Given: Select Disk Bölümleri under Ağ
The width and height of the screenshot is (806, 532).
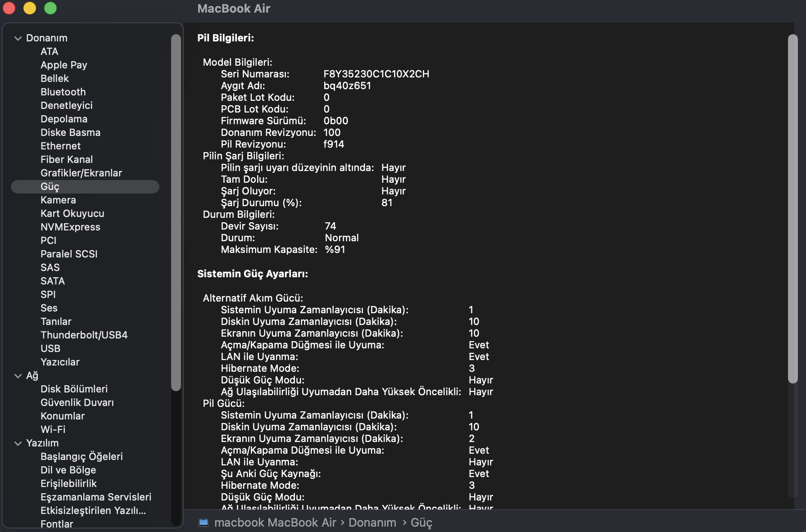Looking at the screenshot, I should (74, 389).
